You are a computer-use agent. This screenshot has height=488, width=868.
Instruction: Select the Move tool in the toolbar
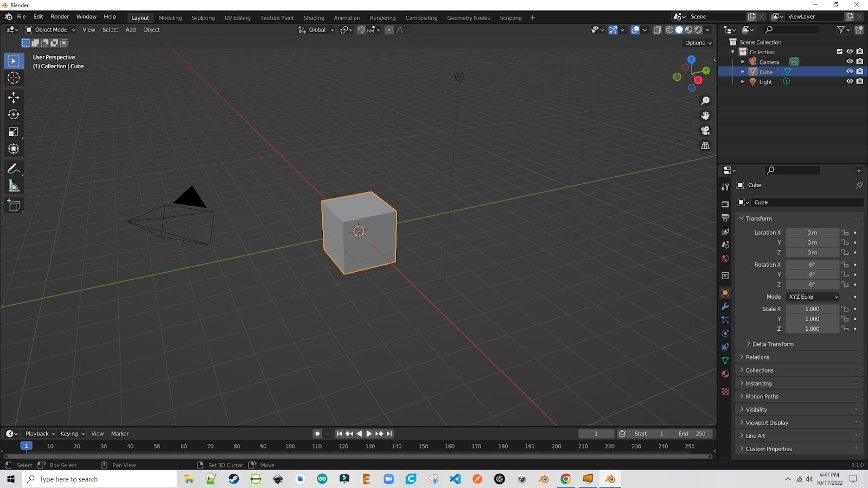click(14, 97)
